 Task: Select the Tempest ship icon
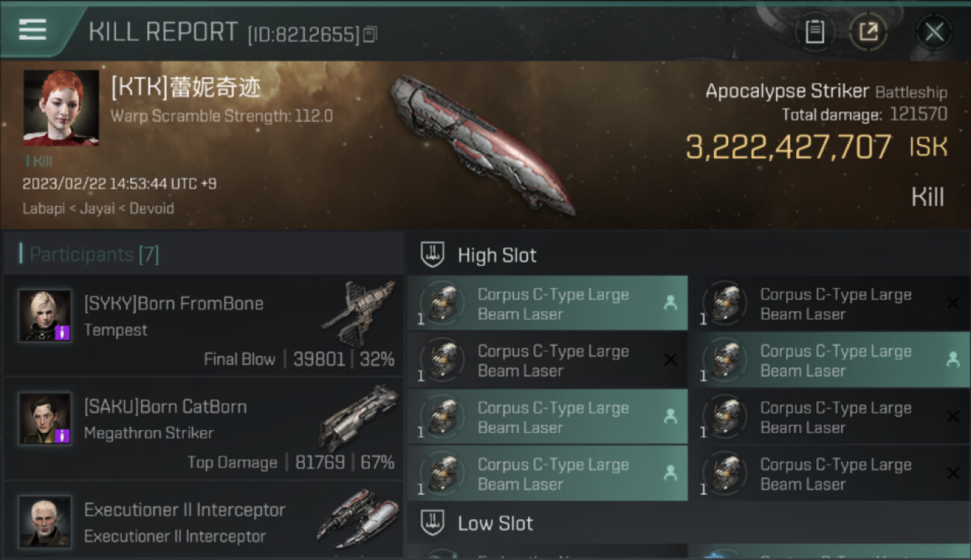tap(359, 312)
